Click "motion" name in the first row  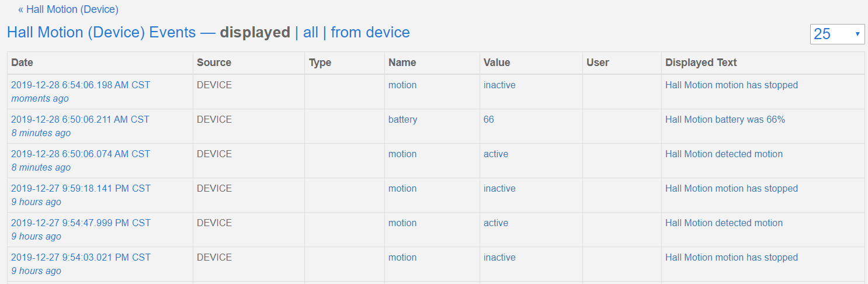(x=402, y=85)
